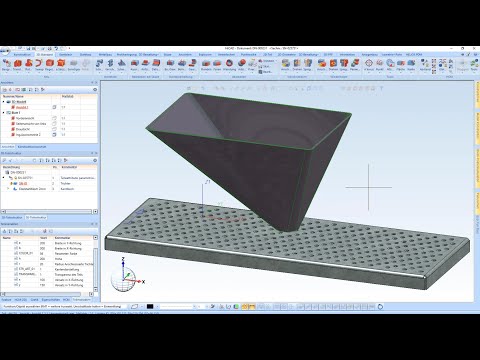Select the Kreuz crosshair tool

[369, 65]
